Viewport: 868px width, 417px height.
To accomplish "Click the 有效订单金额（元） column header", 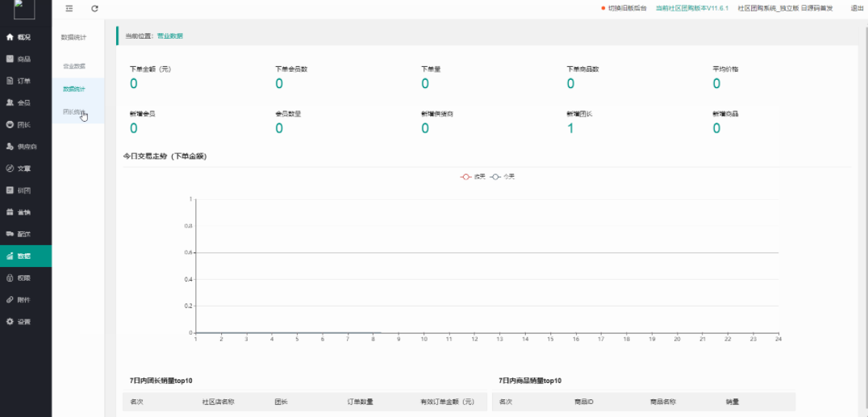I will click(x=447, y=402).
